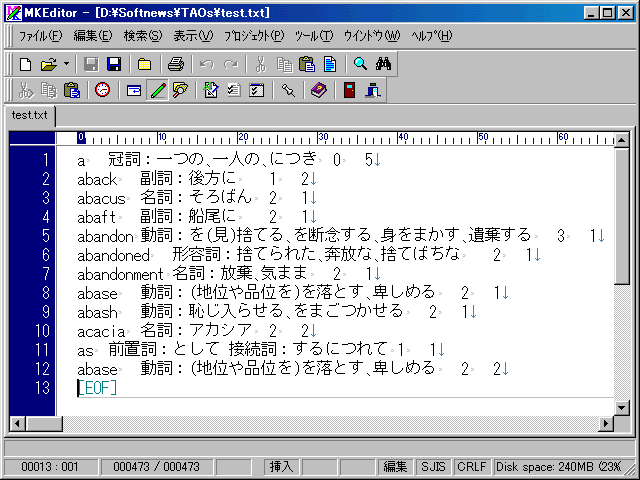Click the red door close icon

tap(349, 90)
